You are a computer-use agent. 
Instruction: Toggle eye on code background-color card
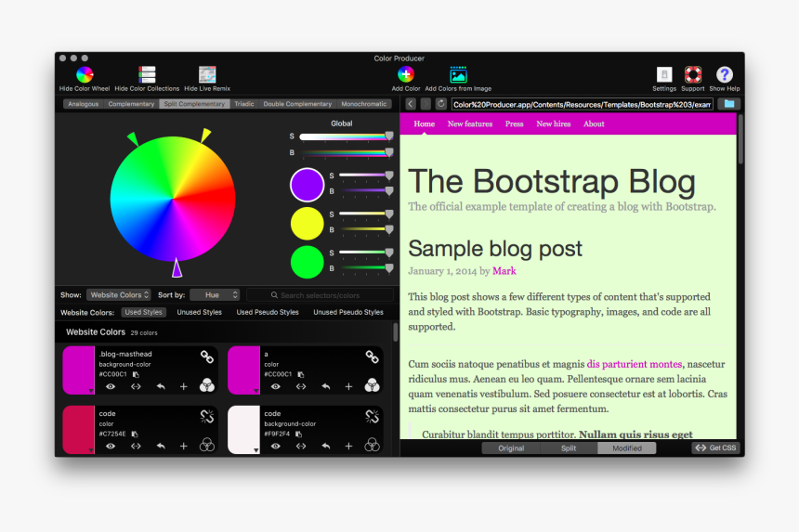[275, 447]
